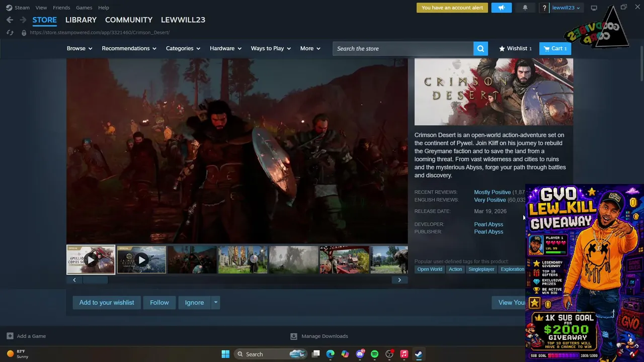Expand the Ignore button's dropdown arrow

[x=215, y=302]
